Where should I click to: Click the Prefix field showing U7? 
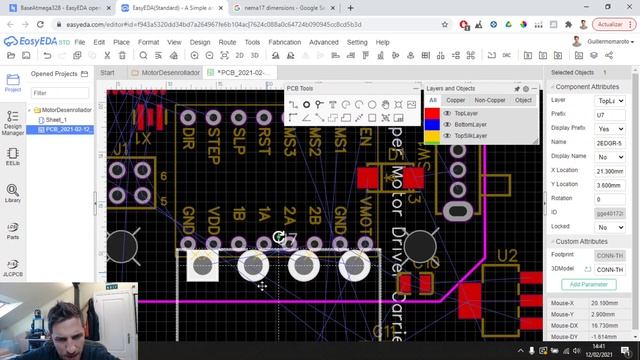pyautogui.click(x=610, y=115)
